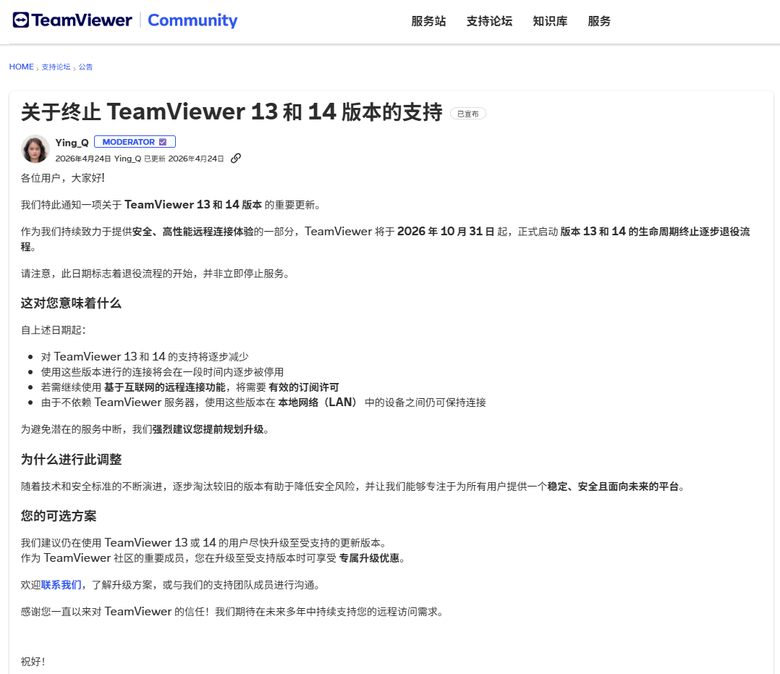Click the thank-you line 感谢您一直以来
Viewport: 780px width, 674px height.
pos(232,611)
